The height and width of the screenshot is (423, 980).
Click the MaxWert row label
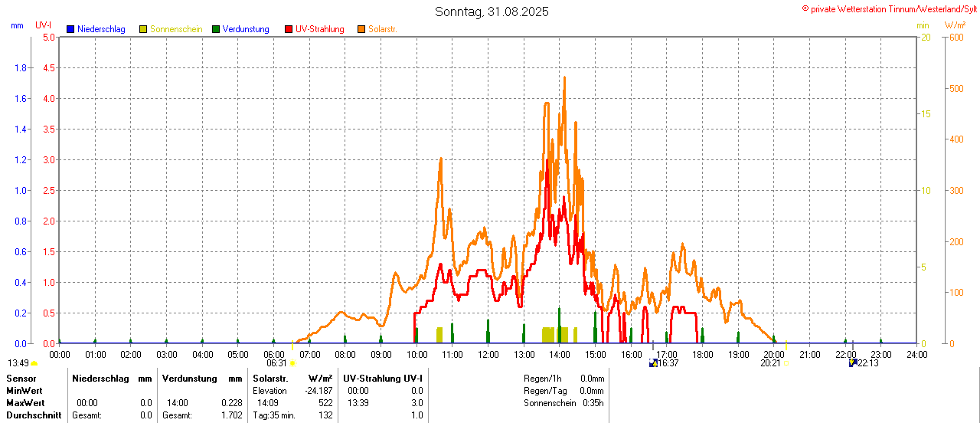(26, 403)
